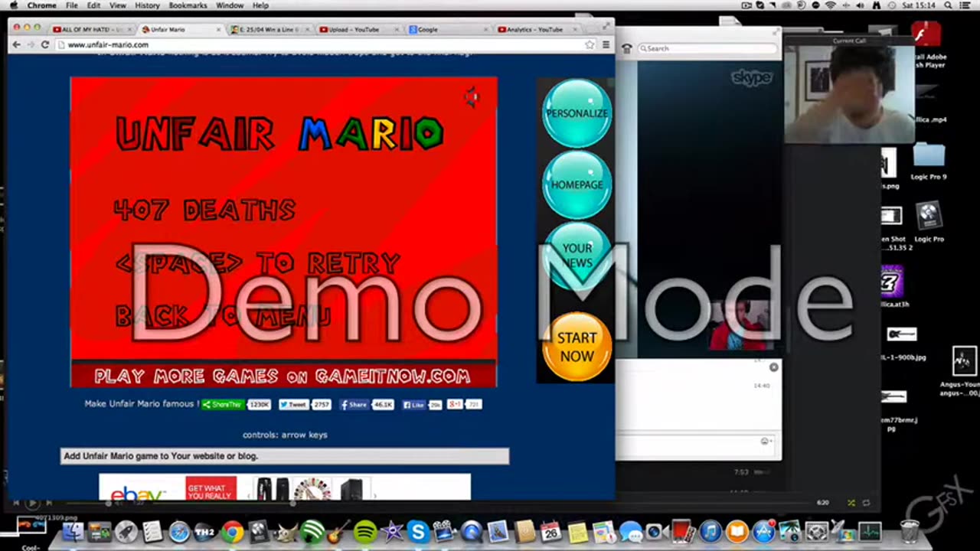Open Spotlight search in menu bar
This screenshot has width=980, height=551.
coord(948,5)
